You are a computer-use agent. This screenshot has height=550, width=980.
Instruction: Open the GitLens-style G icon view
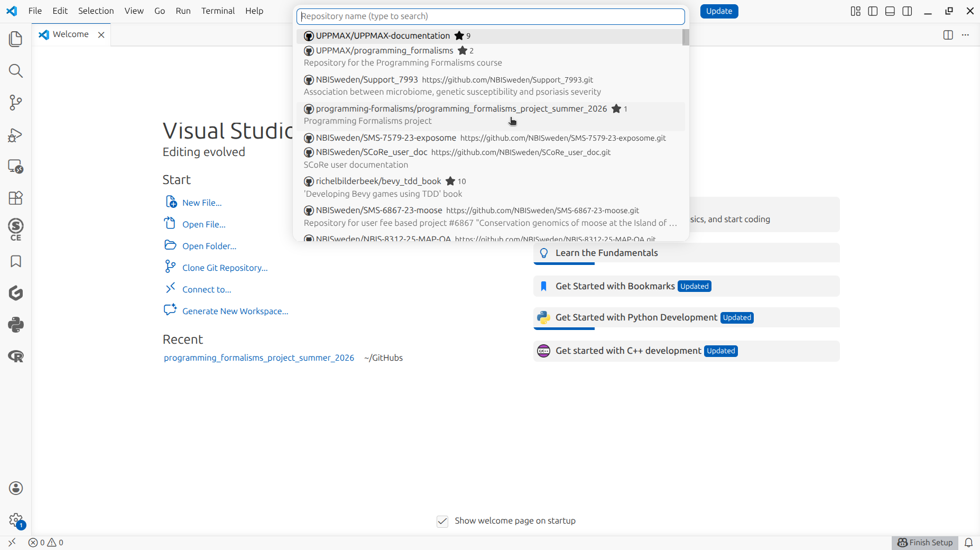[16, 293]
